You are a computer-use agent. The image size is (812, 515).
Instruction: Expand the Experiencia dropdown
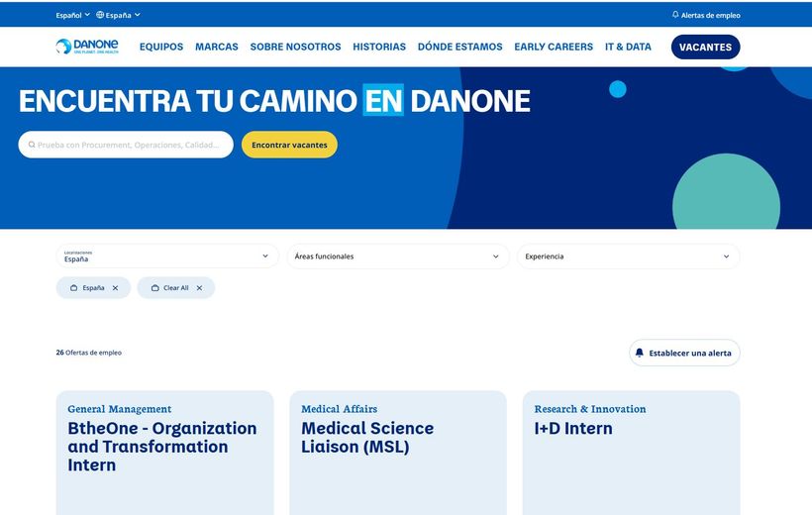[x=628, y=256]
